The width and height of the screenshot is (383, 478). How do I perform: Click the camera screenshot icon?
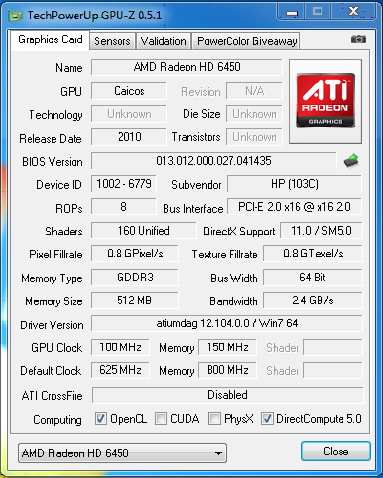pos(358,39)
